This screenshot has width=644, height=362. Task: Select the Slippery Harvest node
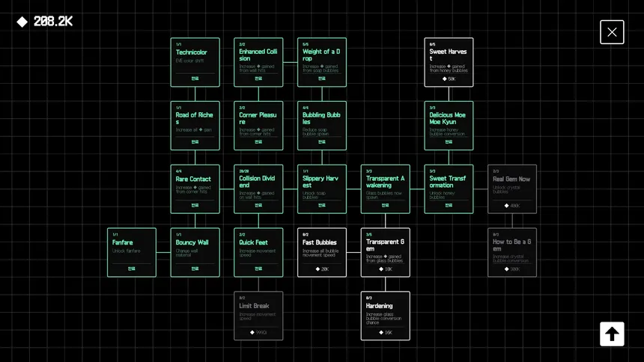pyautogui.click(x=322, y=189)
